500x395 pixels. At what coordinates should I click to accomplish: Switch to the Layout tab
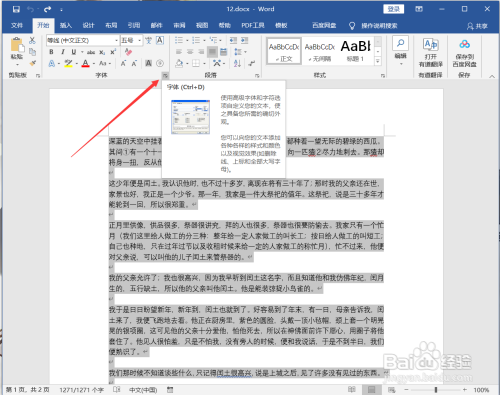111,25
